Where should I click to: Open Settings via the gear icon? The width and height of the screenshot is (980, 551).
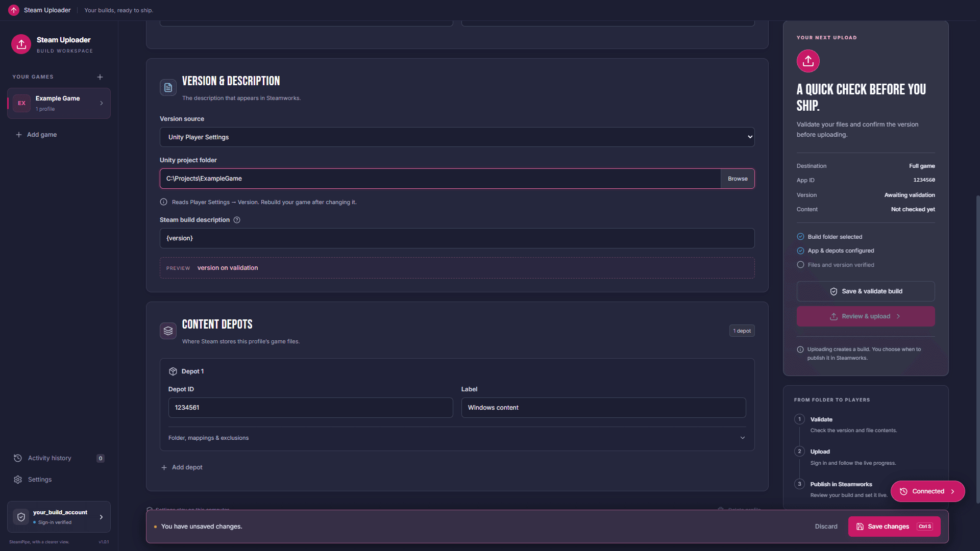pos(18,480)
